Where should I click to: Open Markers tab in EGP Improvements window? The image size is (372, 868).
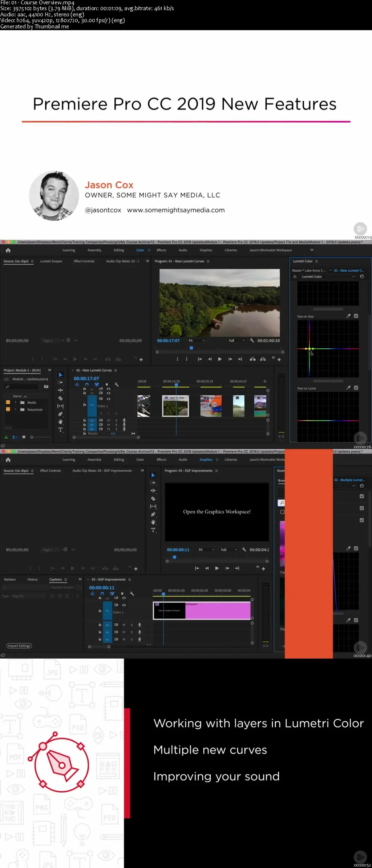coord(10,580)
